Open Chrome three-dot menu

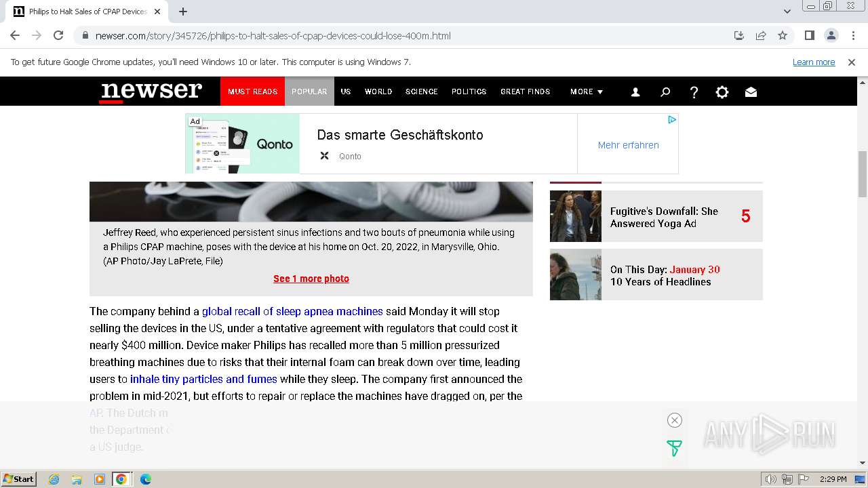pos(852,35)
